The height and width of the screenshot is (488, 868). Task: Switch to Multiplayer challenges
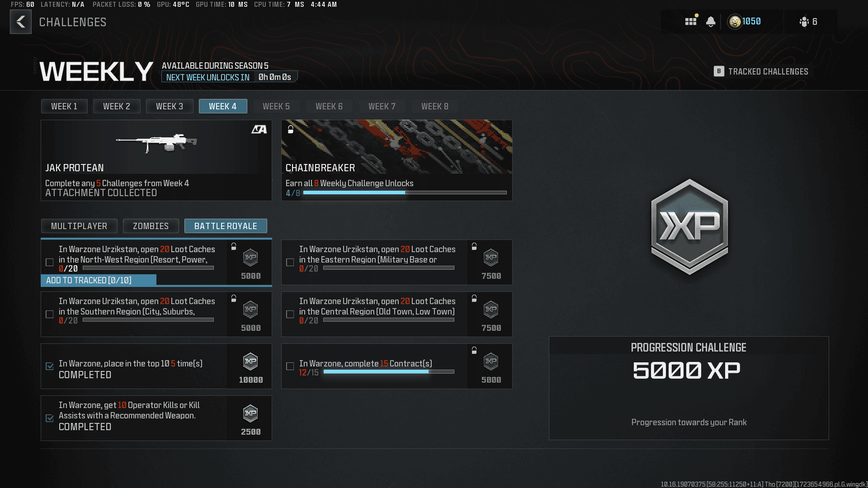[x=79, y=226]
